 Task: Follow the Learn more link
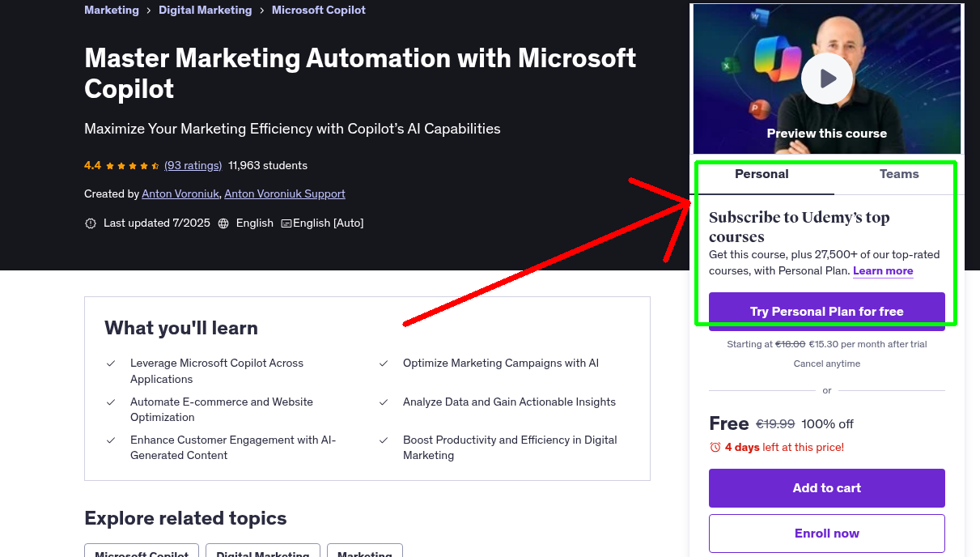[883, 271]
